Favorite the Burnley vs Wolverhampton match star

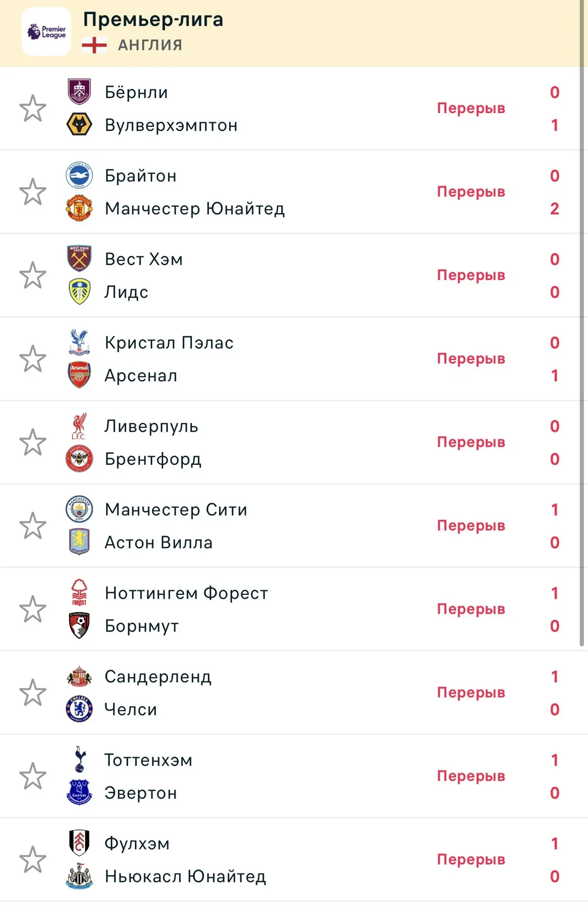(33, 108)
